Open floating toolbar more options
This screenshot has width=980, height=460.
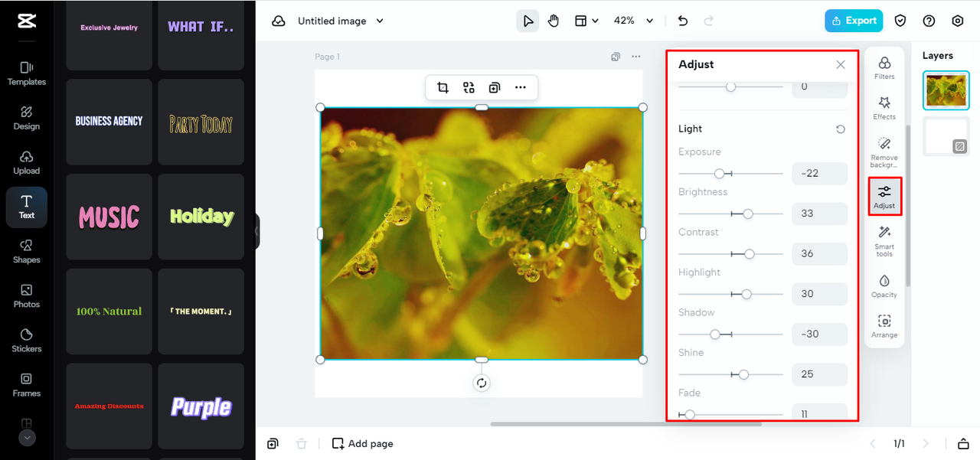521,88
